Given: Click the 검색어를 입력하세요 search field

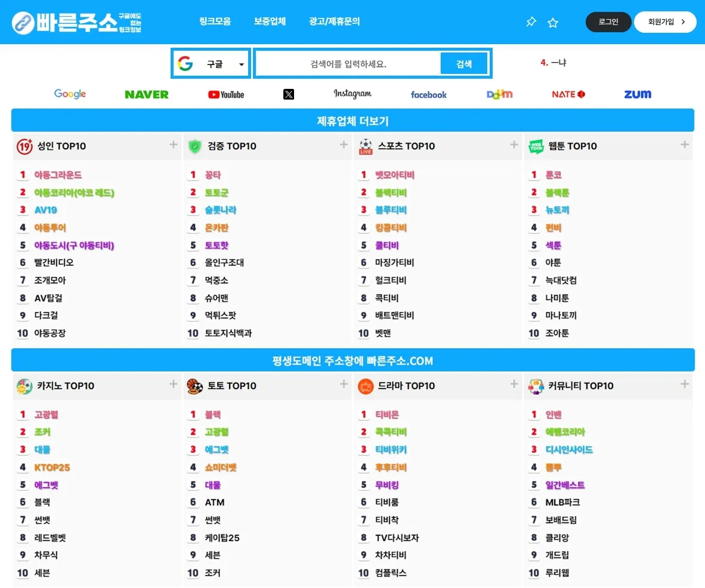Looking at the screenshot, I should click(348, 64).
